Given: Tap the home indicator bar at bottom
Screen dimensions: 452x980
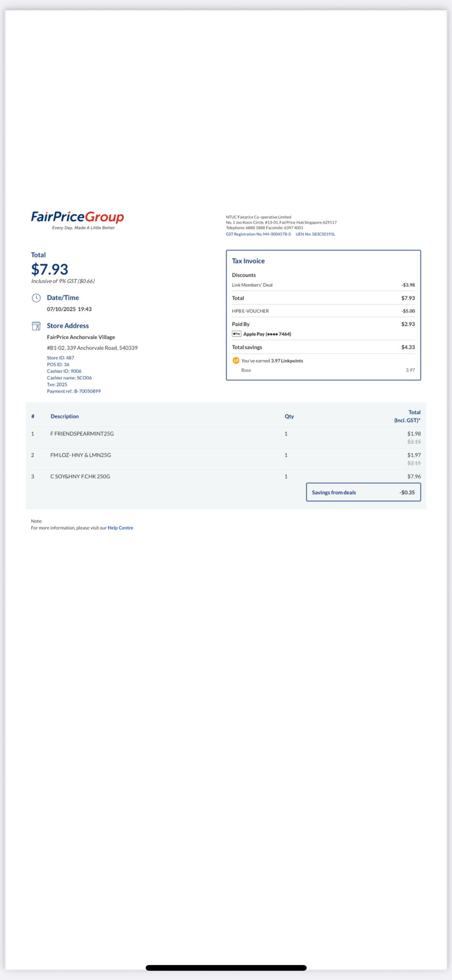Looking at the screenshot, I should 226,968.
